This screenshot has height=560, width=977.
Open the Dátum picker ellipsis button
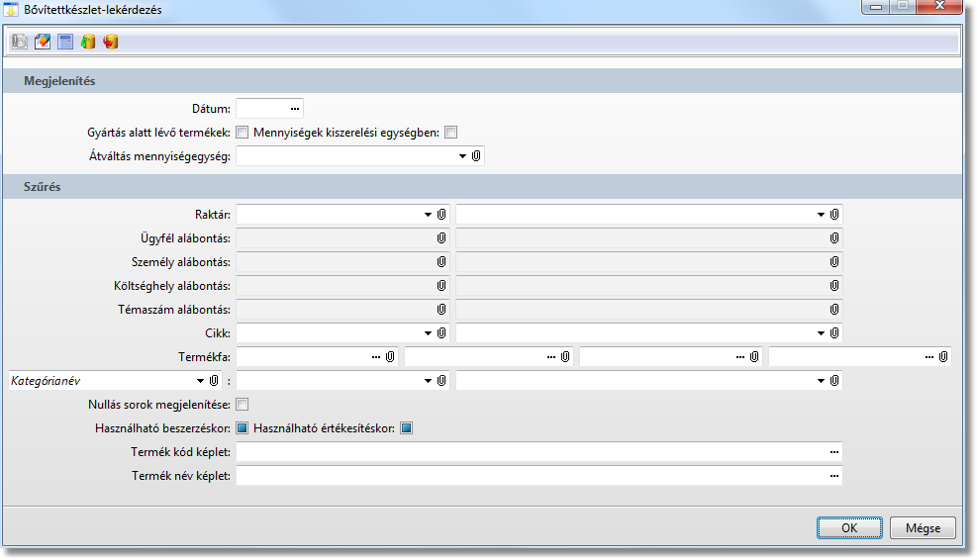295,109
